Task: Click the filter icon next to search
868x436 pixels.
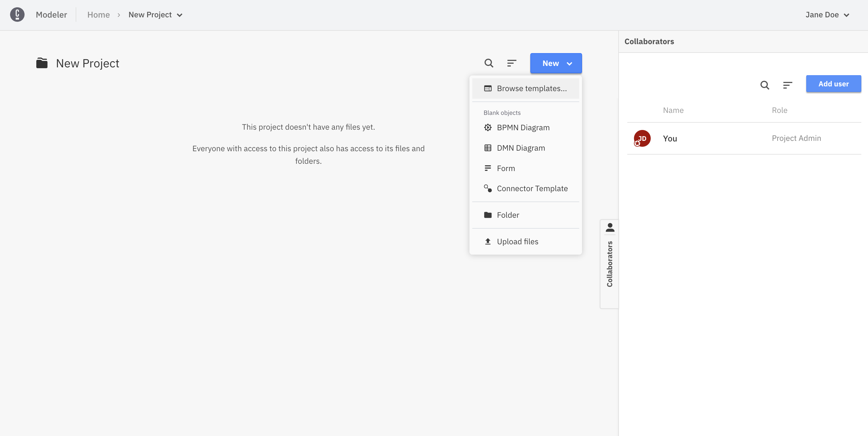Action: [x=512, y=63]
